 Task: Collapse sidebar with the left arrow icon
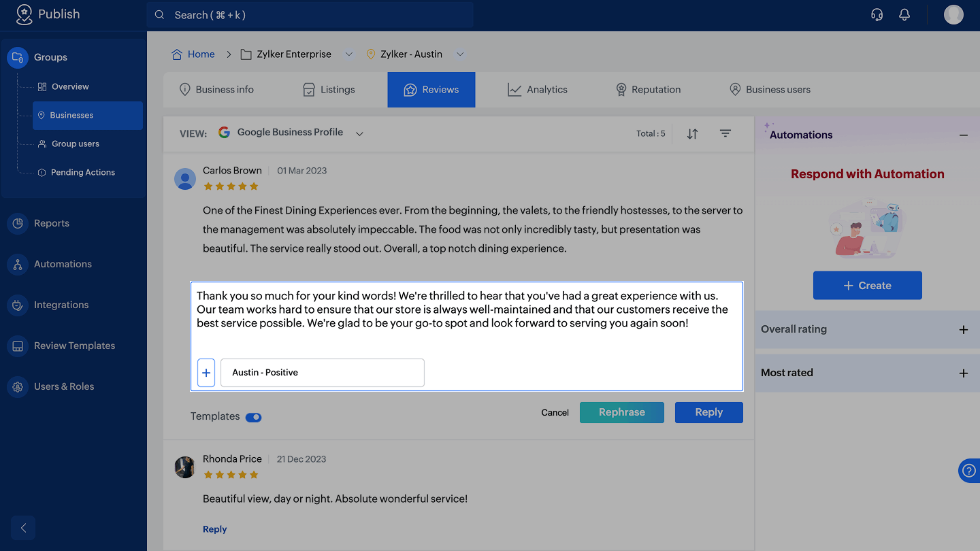point(23,528)
